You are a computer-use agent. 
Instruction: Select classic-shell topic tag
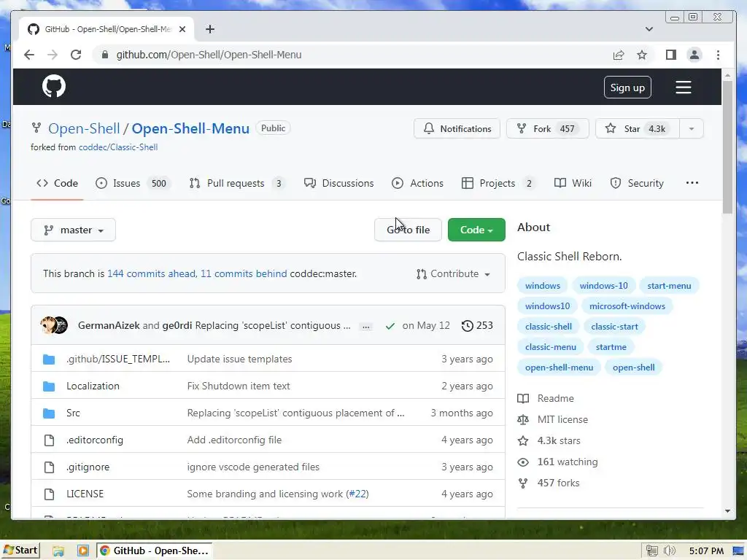pos(549,327)
